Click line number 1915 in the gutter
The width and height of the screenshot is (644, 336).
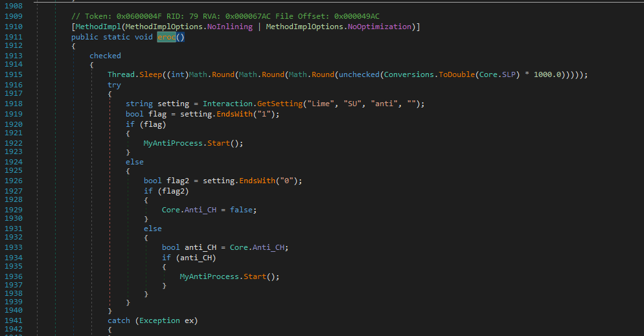(x=13, y=74)
